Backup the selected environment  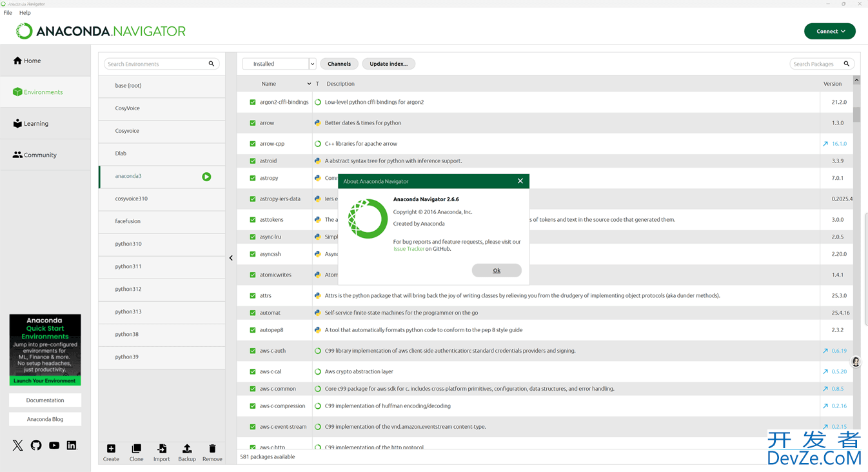coord(186,453)
